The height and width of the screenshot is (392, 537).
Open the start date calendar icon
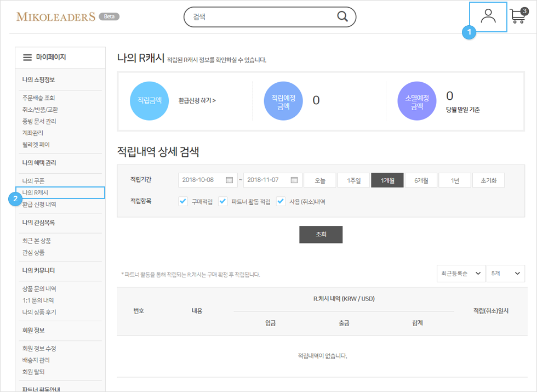point(230,180)
